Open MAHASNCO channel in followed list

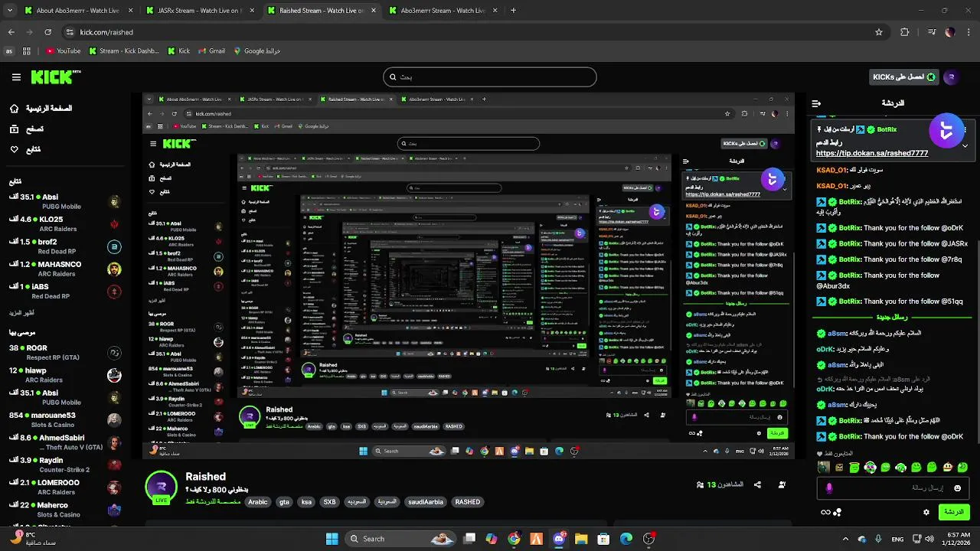pos(65,269)
